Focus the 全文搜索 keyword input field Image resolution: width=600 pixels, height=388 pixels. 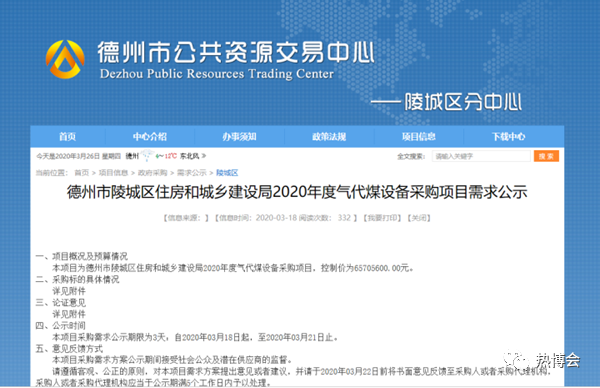[481, 156]
